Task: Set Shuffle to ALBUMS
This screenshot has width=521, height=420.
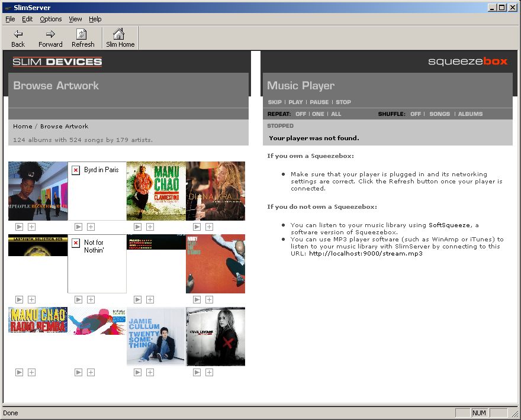Action: [x=470, y=114]
